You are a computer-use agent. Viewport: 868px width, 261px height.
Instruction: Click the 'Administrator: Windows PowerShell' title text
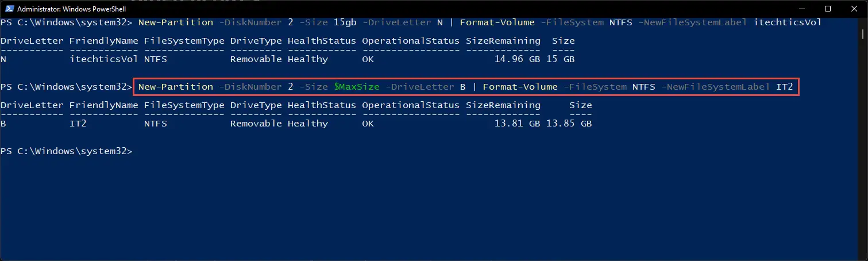[x=72, y=9]
